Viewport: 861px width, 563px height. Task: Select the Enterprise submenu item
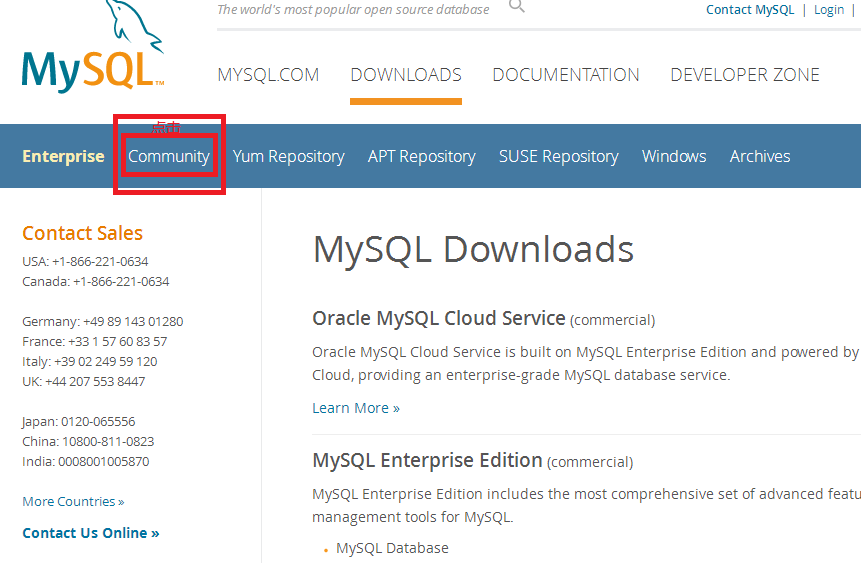pyautogui.click(x=63, y=157)
